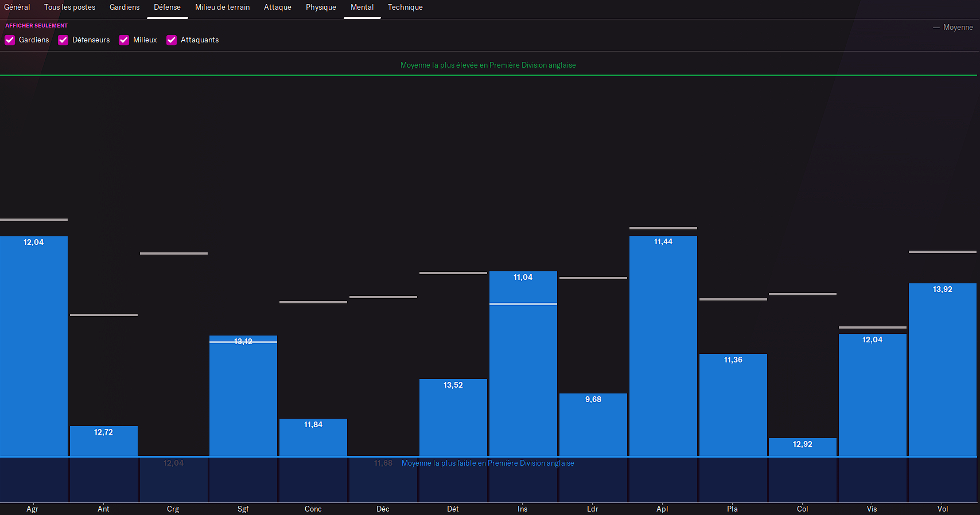The image size is (980, 515).
Task: Open the Milieu de terrain tab
Action: pos(222,7)
